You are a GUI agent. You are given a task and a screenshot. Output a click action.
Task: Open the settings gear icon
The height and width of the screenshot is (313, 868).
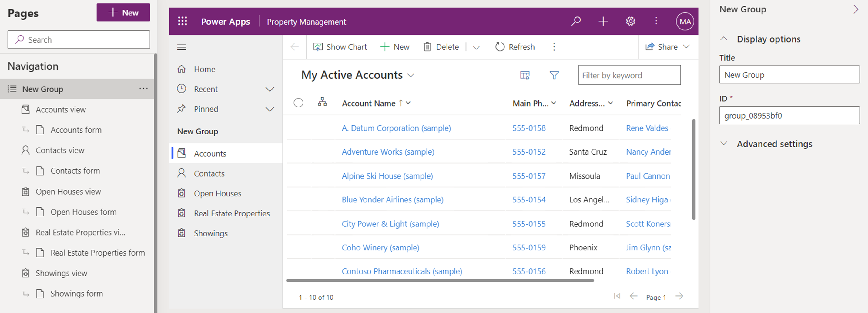(x=630, y=21)
